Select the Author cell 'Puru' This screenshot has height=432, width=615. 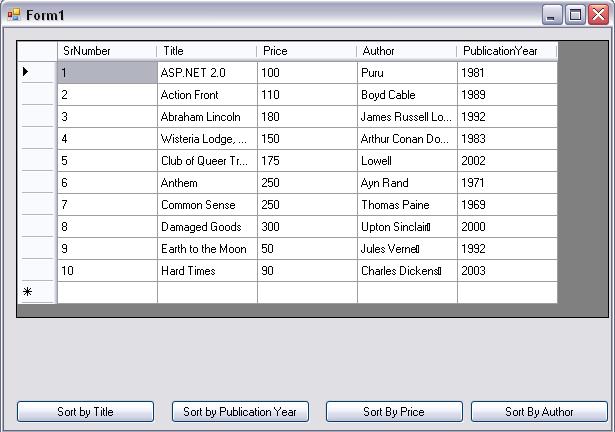(x=407, y=73)
